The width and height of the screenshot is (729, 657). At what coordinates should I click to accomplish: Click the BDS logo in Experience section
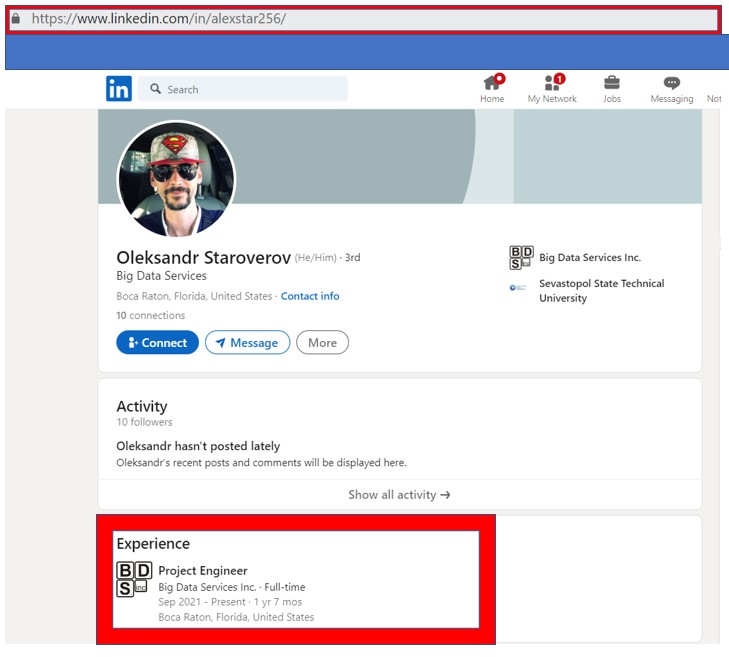134,579
